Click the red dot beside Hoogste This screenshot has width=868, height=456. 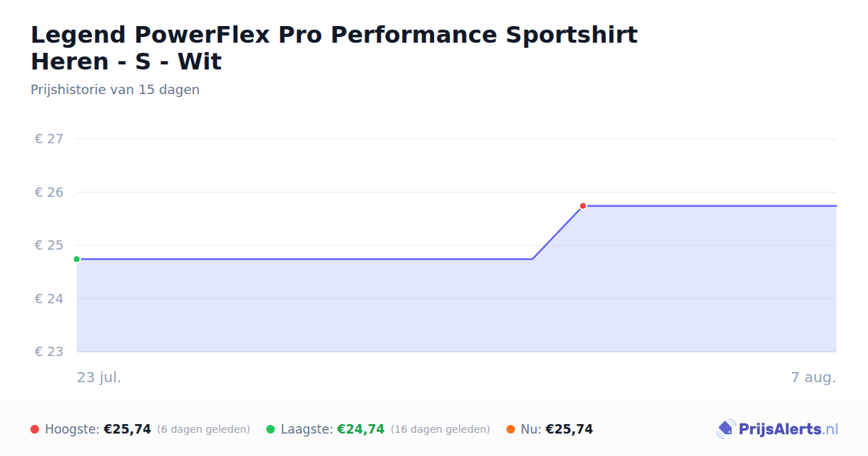click(x=35, y=429)
